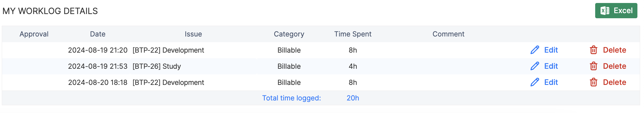Click the Edit link for the 4h Study worklog
This screenshot has width=644, height=113.
coord(551,66)
